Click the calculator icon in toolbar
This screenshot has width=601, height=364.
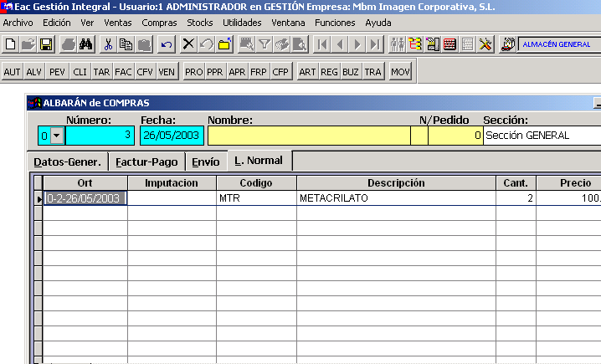tap(449, 44)
